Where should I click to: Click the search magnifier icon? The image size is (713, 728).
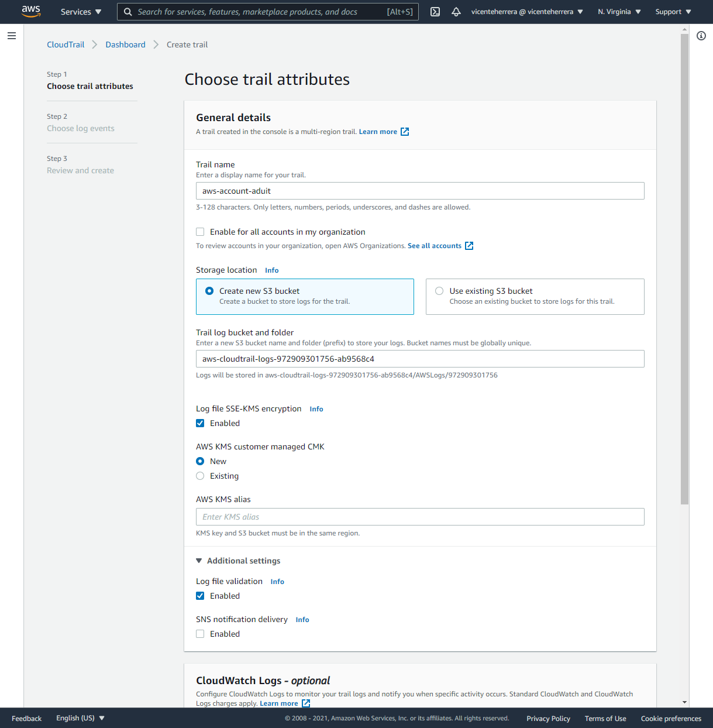pos(128,12)
